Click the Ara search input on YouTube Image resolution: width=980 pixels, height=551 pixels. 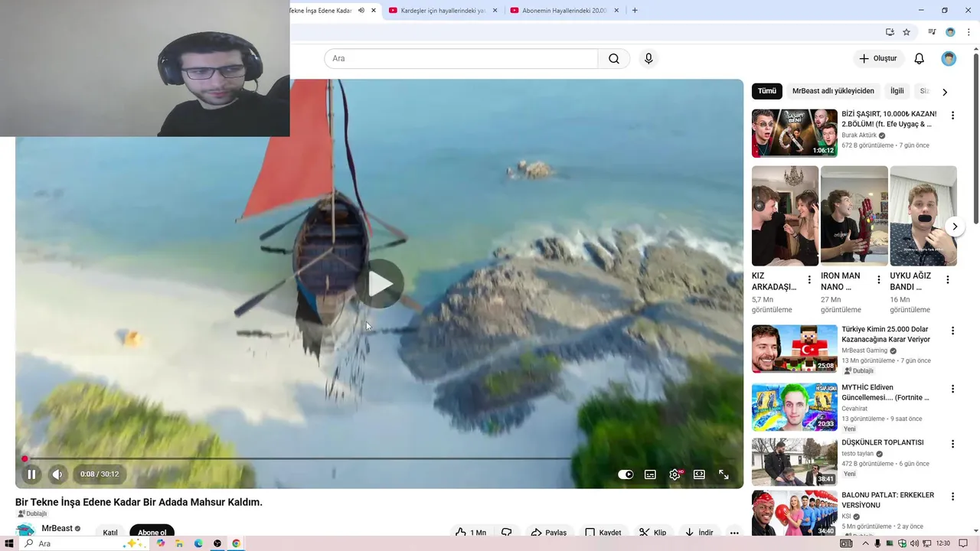click(461, 59)
